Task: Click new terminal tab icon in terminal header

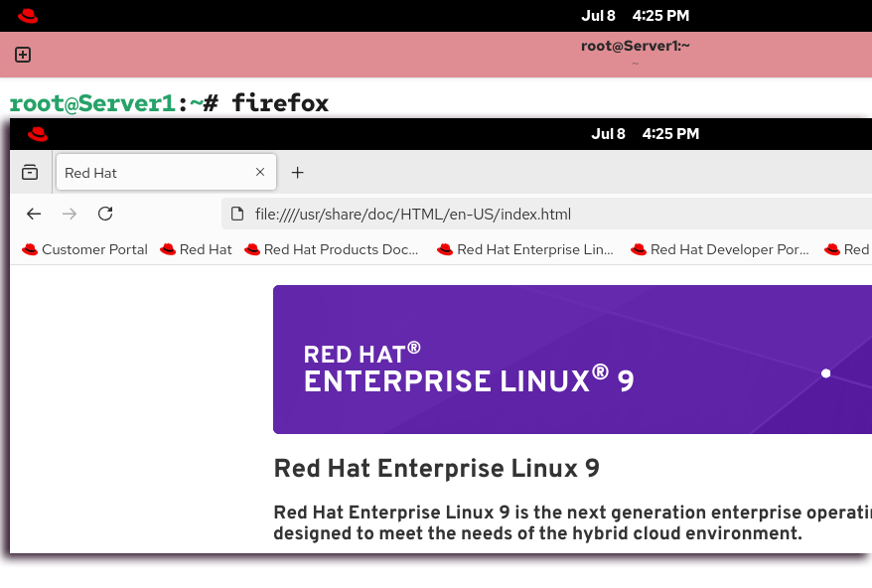Action: [x=23, y=55]
